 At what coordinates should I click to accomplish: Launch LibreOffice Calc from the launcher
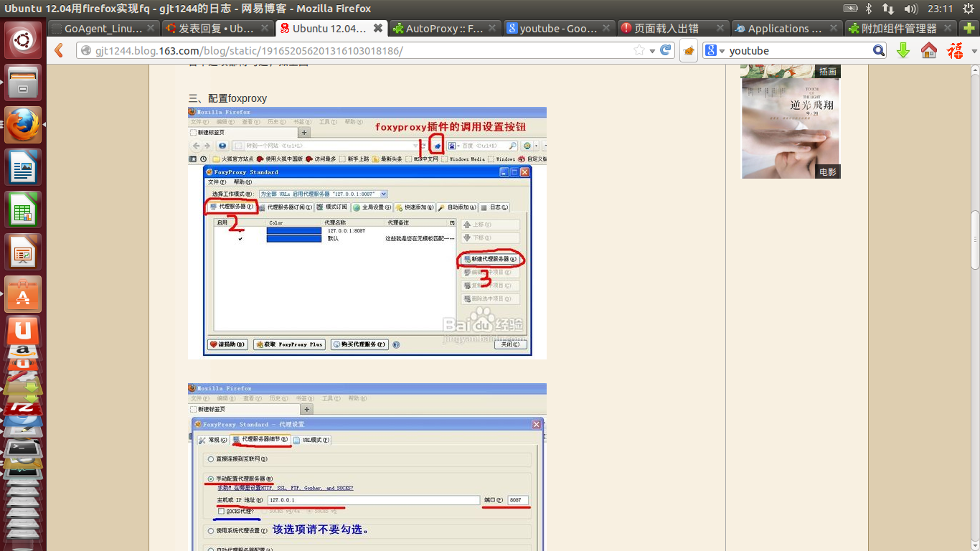coord(23,209)
